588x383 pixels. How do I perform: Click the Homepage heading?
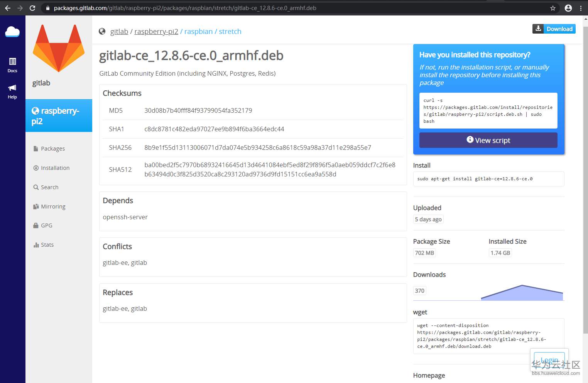[429, 375]
